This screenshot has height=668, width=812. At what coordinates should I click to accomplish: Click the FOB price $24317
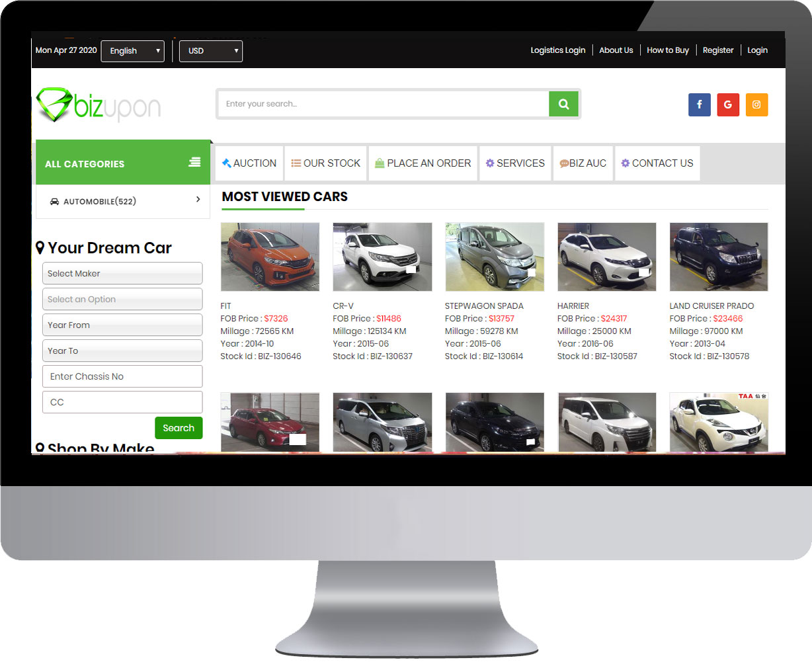pyautogui.click(x=614, y=319)
